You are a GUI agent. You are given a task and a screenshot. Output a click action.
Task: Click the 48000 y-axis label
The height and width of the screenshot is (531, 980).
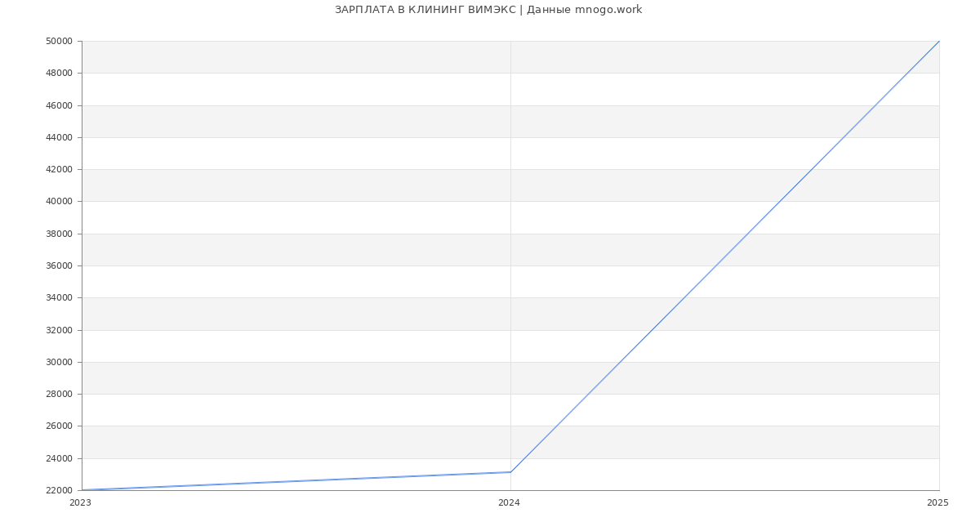pos(59,74)
